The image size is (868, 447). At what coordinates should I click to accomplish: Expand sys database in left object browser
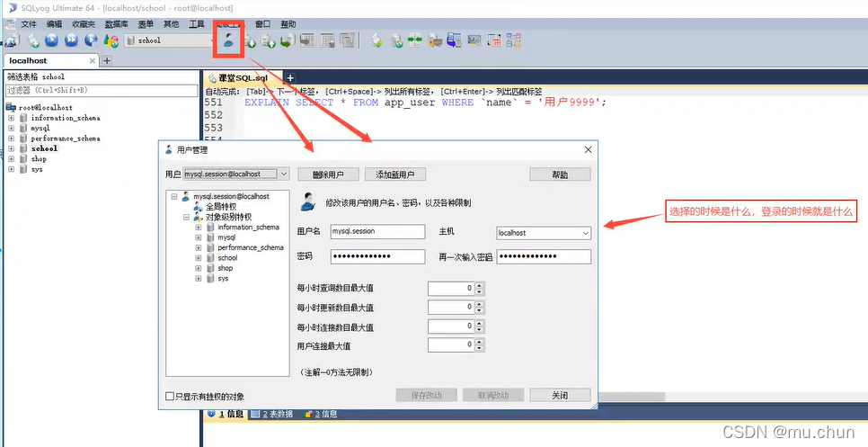coord(11,169)
